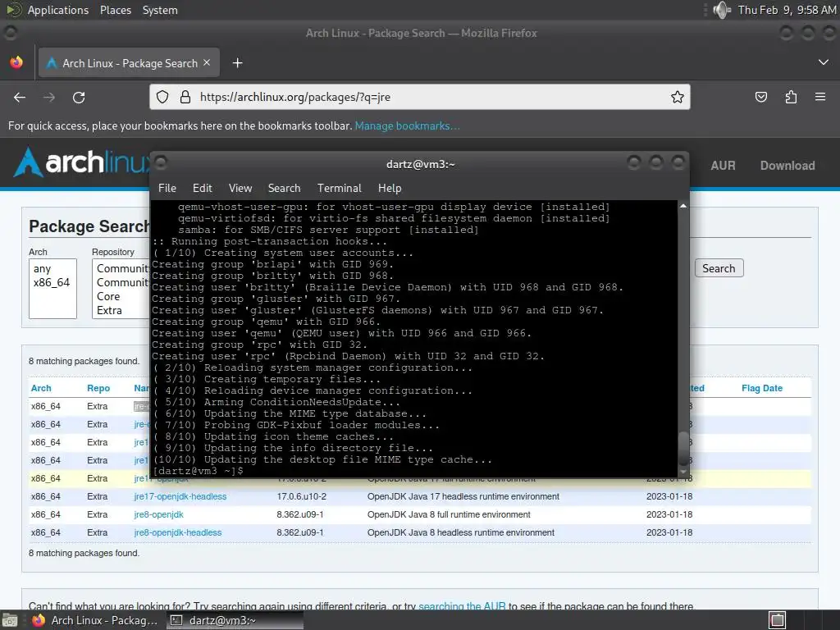The image size is (840, 630).
Task: Open the AUR navigation link
Action: pos(723,166)
